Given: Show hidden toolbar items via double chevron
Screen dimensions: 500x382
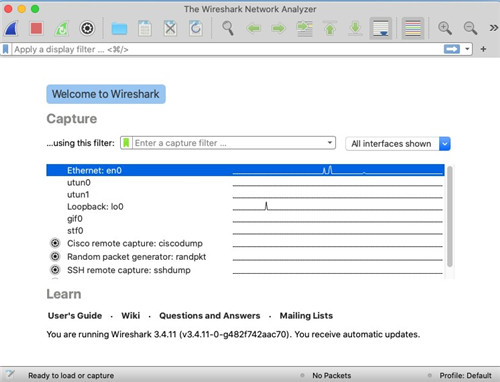Looking at the screenshot, I should tap(493, 28).
